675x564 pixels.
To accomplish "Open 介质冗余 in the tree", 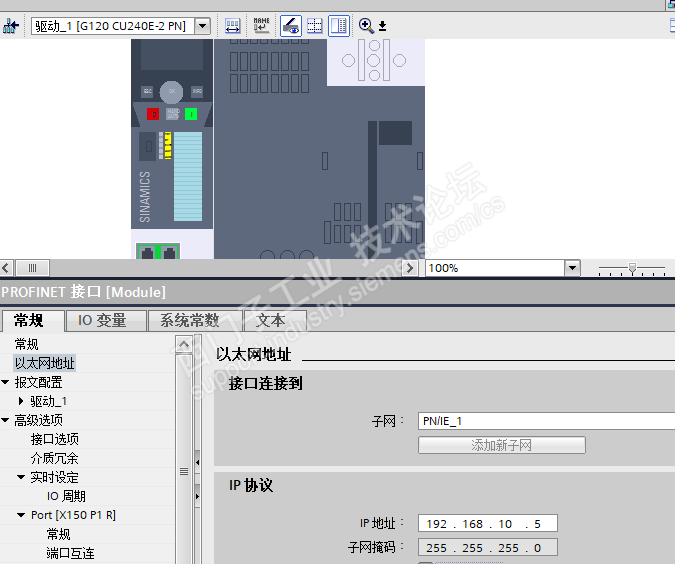I will [x=55, y=458].
